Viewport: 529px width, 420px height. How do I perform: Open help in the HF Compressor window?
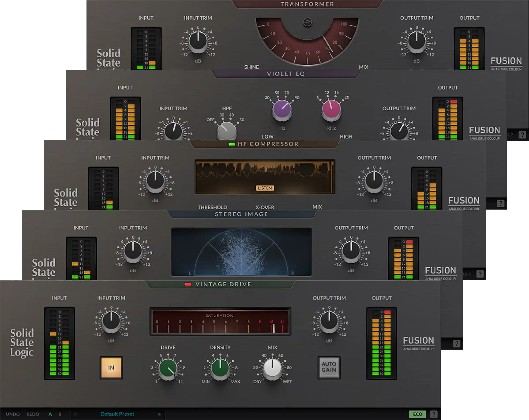pyautogui.click(x=480, y=274)
